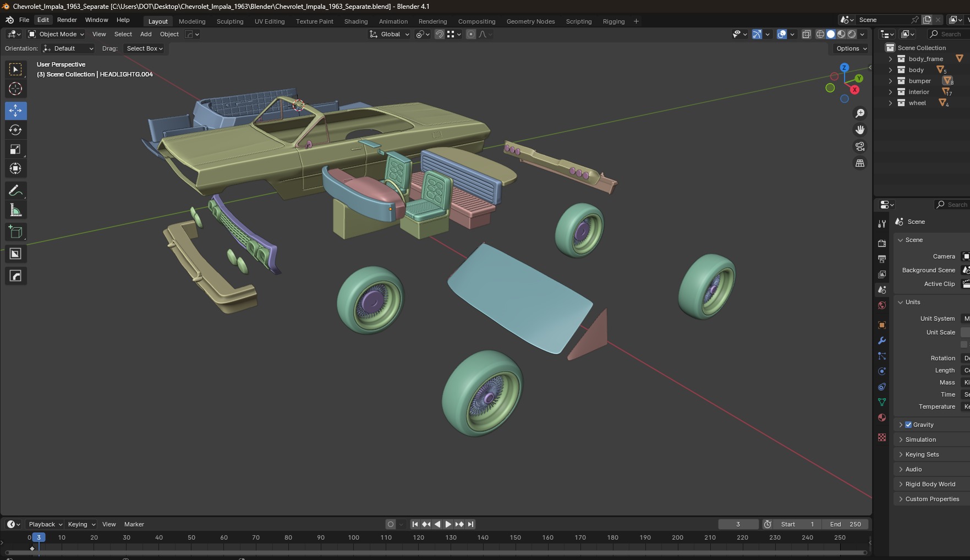970x560 pixels.
Task: Select the Measure tool
Action: pyautogui.click(x=15, y=210)
